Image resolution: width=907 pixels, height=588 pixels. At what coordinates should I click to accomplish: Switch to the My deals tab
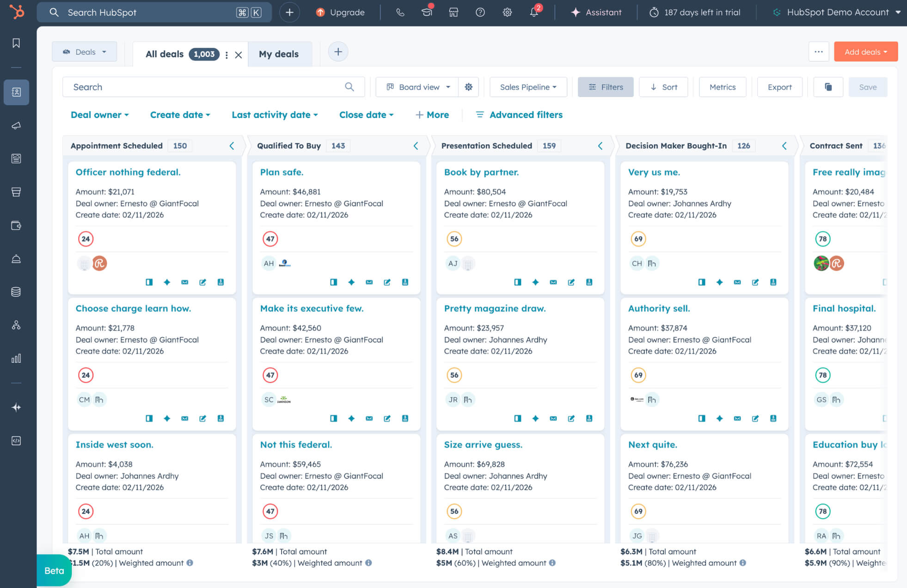pyautogui.click(x=279, y=54)
